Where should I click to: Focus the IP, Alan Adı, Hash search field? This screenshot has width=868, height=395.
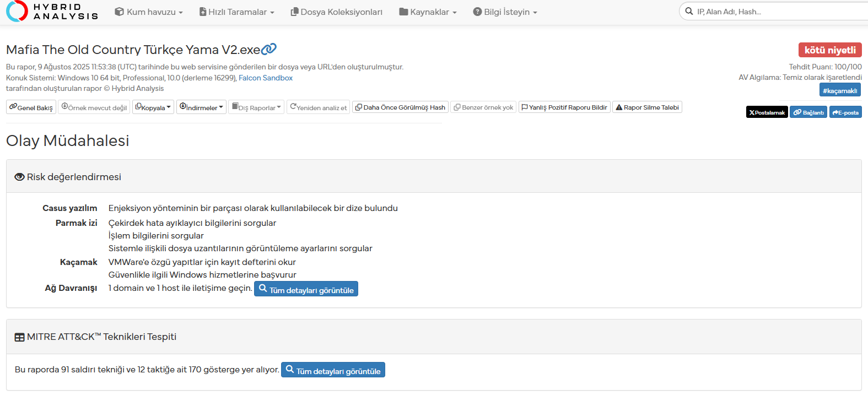click(777, 12)
